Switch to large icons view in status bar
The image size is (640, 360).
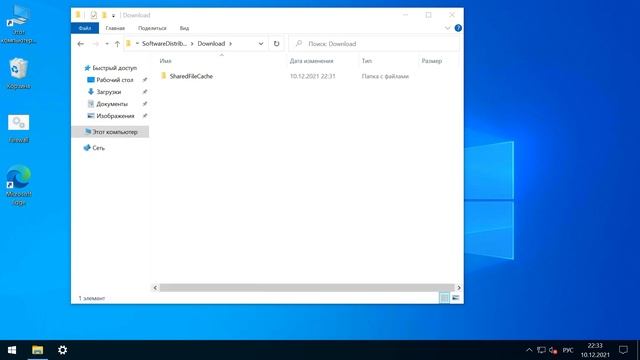click(x=456, y=298)
